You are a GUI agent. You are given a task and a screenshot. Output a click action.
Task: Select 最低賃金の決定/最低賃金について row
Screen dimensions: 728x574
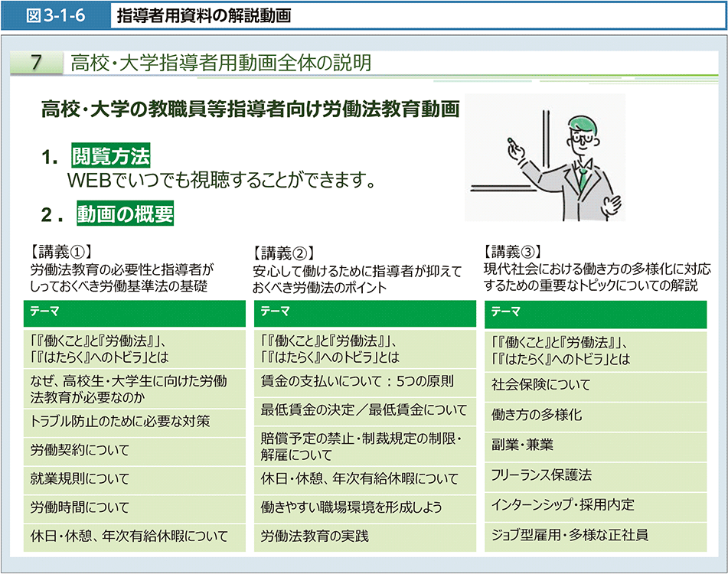365,410
